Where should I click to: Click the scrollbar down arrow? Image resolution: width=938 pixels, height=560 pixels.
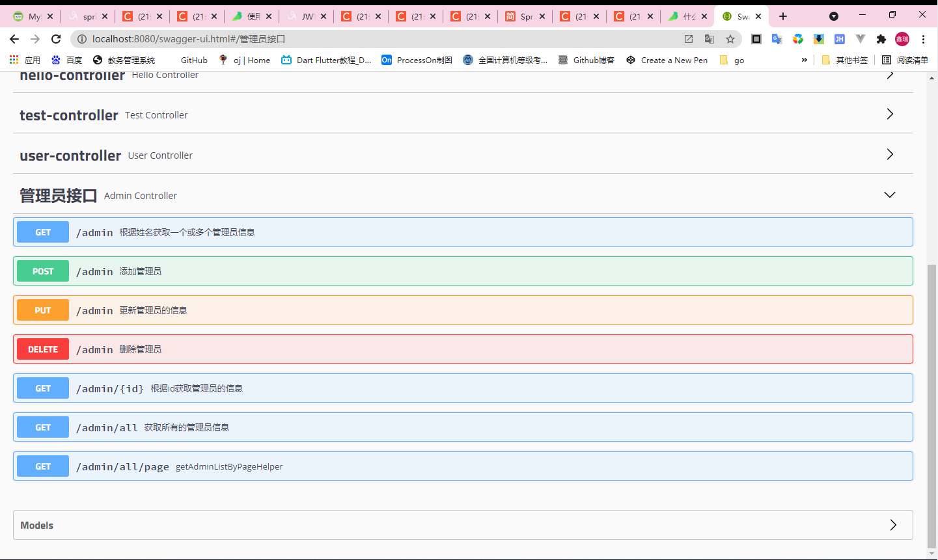point(931,553)
